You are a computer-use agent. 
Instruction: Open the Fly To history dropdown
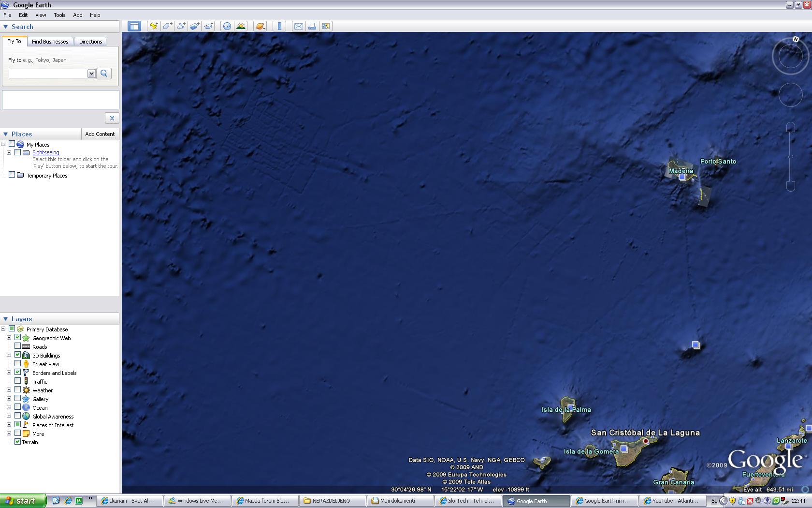click(91, 74)
